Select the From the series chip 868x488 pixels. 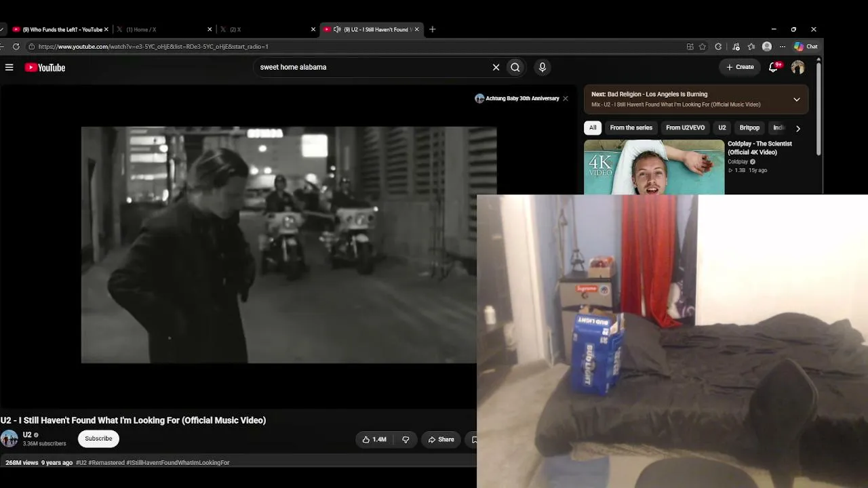(x=631, y=127)
